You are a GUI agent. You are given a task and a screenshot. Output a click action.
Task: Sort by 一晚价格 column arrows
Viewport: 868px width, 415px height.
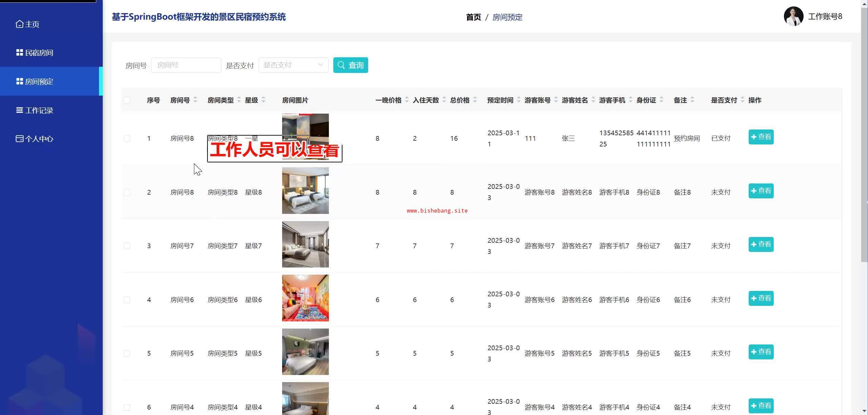pyautogui.click(x=407, y=100)
